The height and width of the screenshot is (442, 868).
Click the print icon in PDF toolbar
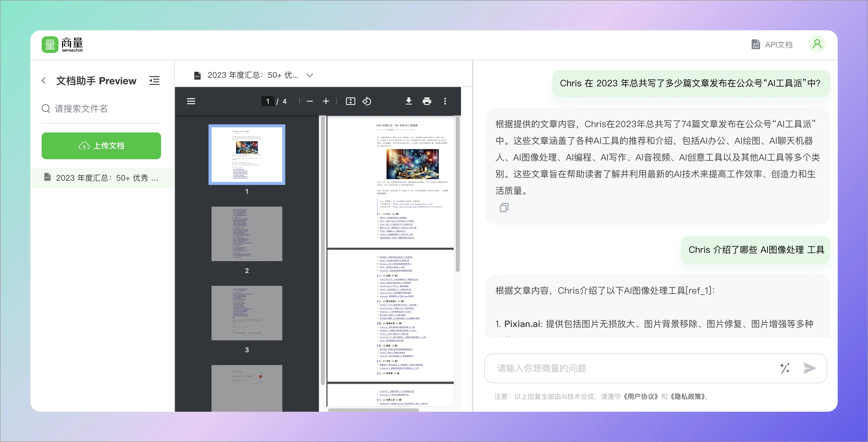point(427,101)
